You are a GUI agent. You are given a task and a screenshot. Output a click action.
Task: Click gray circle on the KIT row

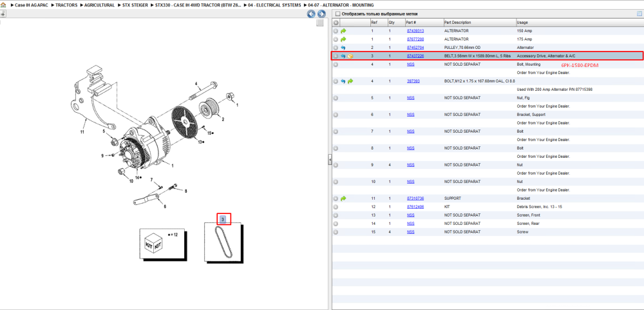(336, 207)
